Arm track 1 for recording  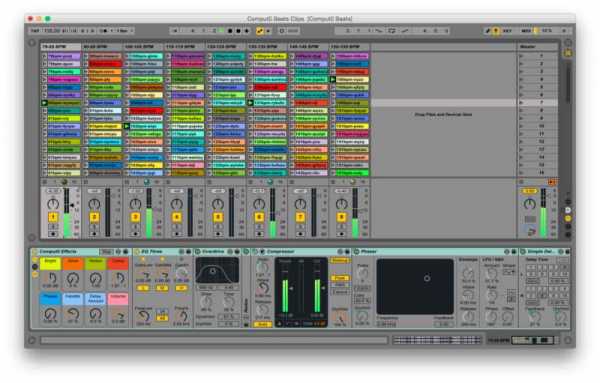(53, 234)
